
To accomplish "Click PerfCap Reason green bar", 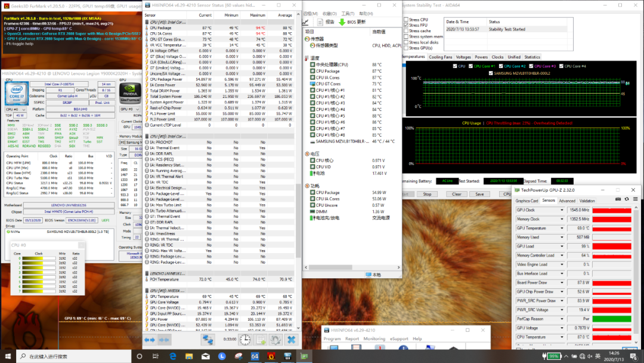I will pos(612,319).
